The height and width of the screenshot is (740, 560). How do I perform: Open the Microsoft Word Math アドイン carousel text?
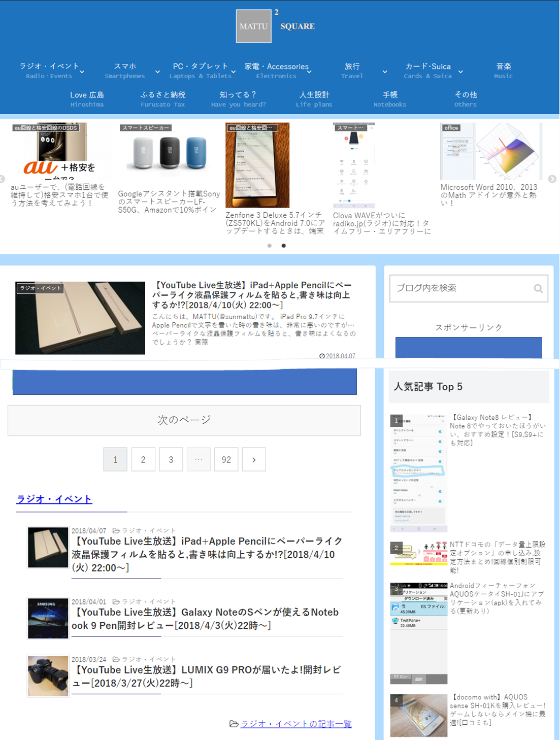click(489, 195)
